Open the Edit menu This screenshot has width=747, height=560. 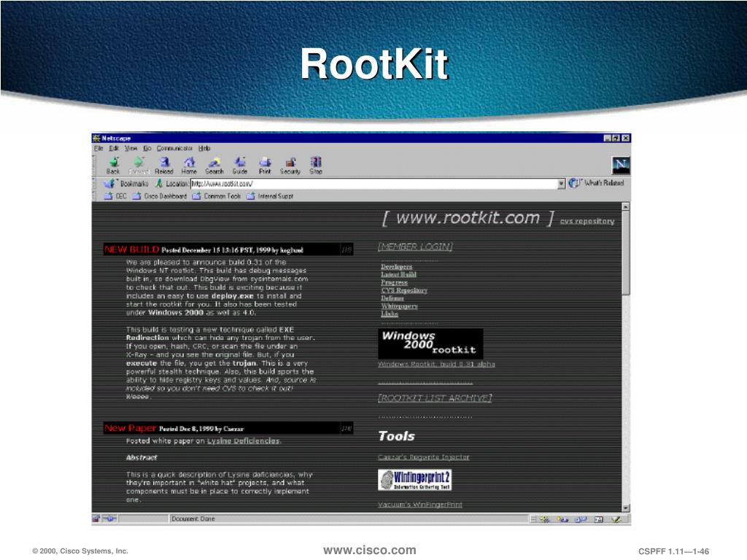click(113, 149)
